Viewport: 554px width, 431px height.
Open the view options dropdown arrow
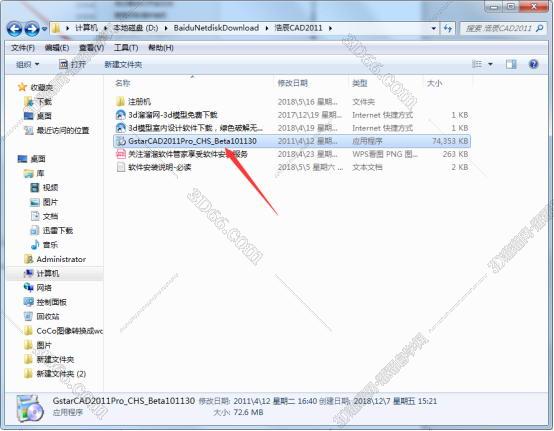490,64
